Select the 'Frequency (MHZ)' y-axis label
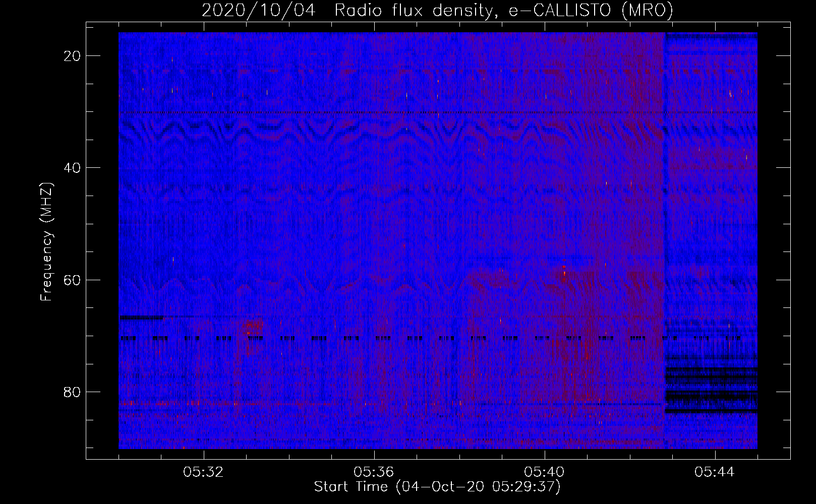Image resolution: width=816 pixels, height=504 pixels. pos(46,242)
